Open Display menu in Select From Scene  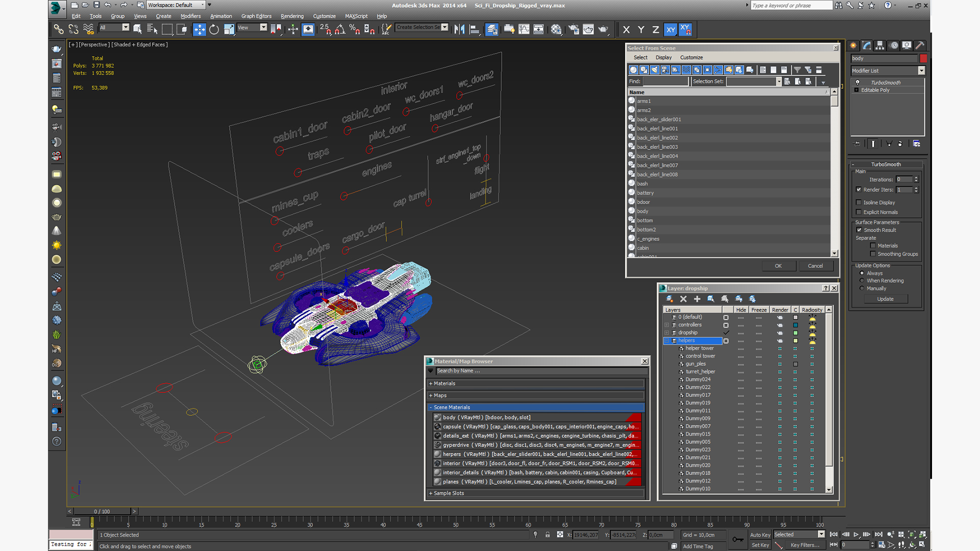click(x=664, y=58)
